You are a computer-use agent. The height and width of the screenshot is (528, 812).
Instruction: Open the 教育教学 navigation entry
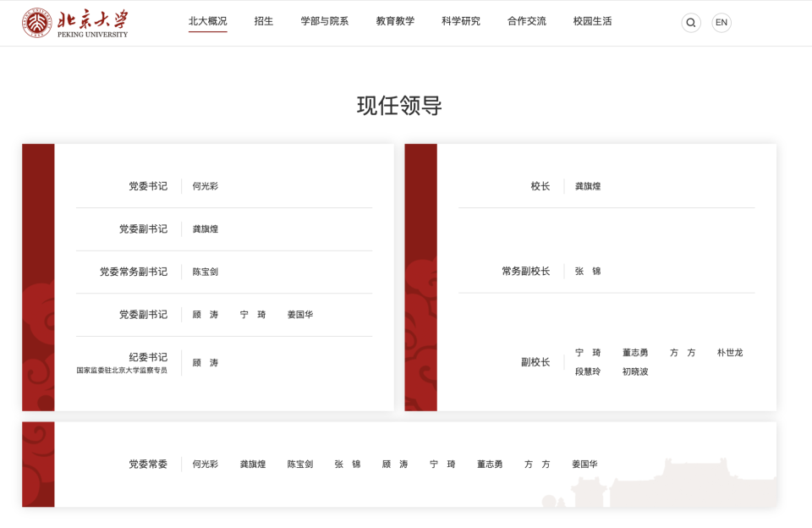tap(392, 21)
